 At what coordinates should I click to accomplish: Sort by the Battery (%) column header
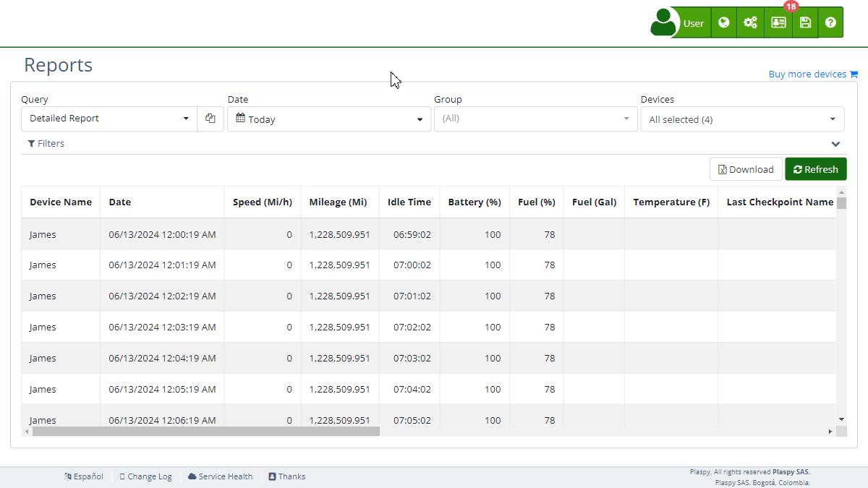[474, 202]
